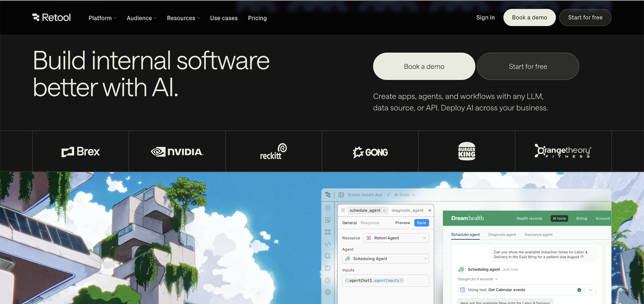Click hamburger menu beside schedule_agent tab
Viewport: 644px width, 304px height.
point(343,210)
